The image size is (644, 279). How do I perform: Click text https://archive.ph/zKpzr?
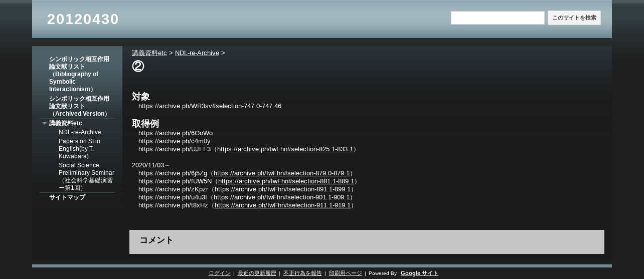tap(173, 189)
